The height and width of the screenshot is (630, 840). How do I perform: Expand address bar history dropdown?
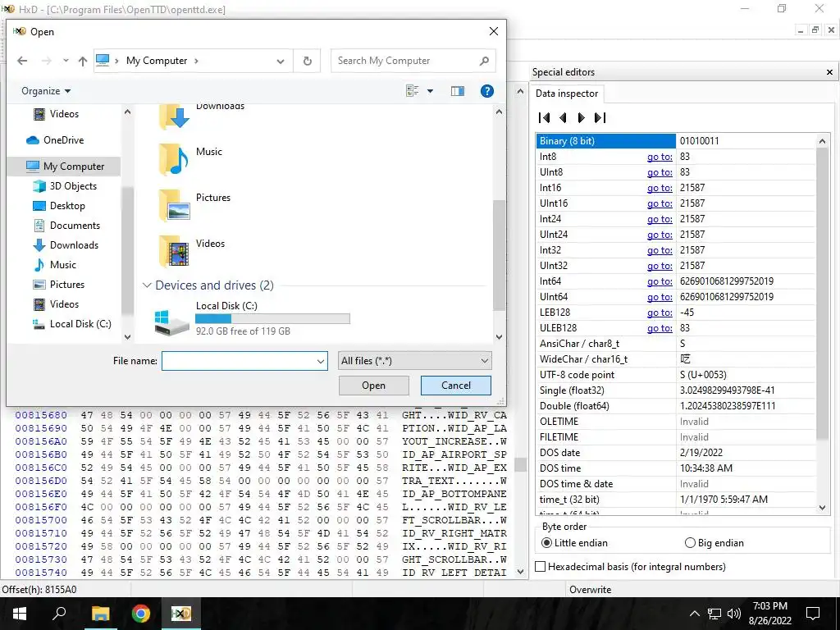click(x=281, y=61)
